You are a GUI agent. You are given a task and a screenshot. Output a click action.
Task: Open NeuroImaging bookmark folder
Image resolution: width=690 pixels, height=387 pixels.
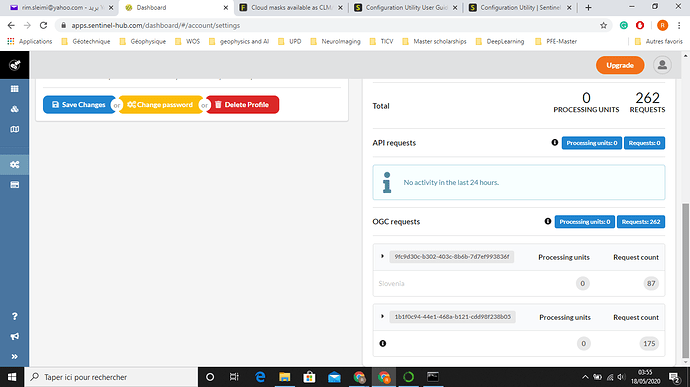(x=335, y=41)
